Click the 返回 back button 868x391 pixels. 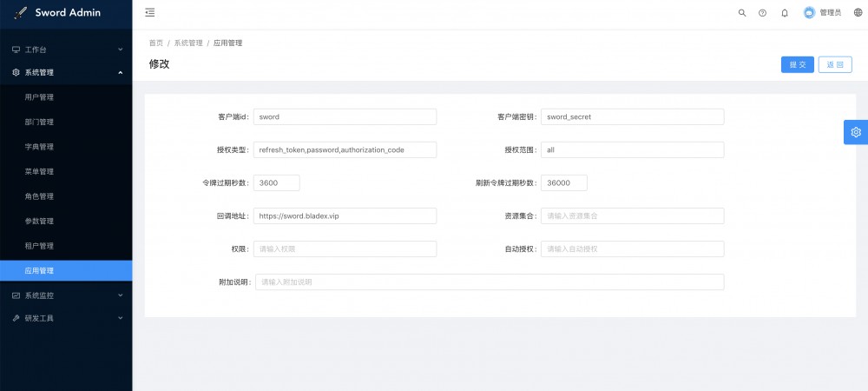pyautogui.click(x=835, y=65)
